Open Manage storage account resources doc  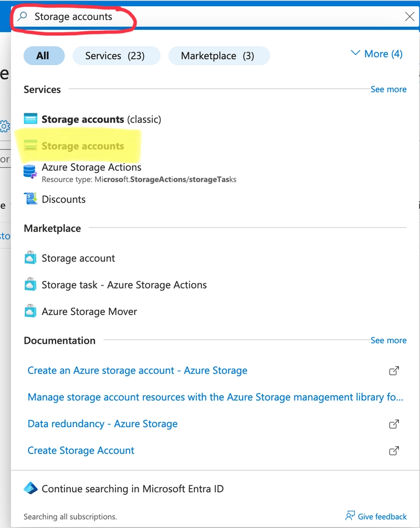215,397
